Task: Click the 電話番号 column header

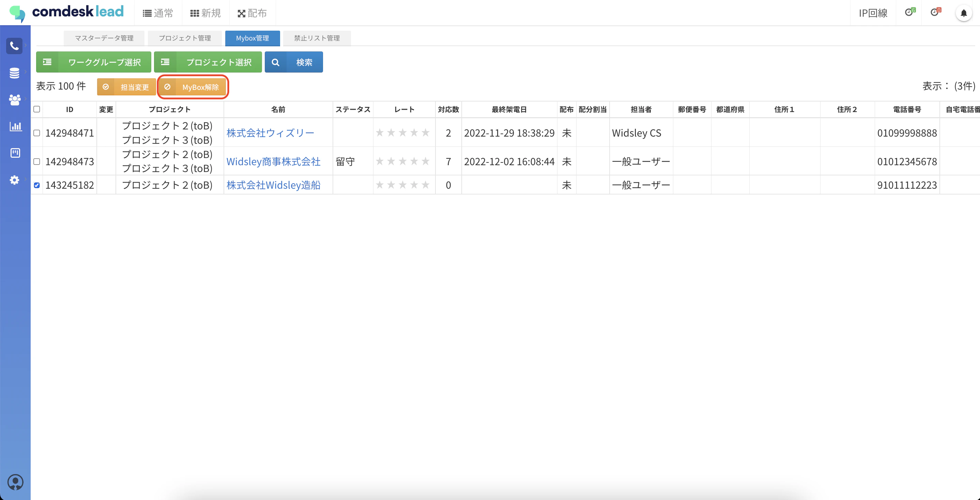Action: pos(907,110)
